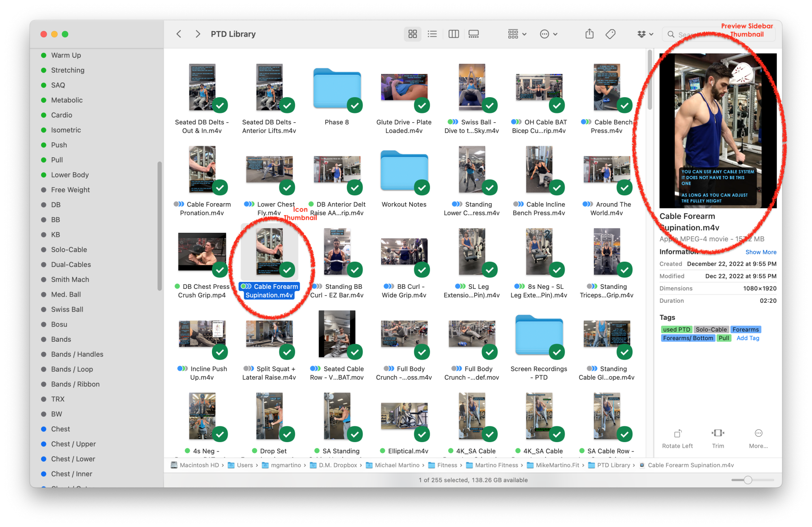Click the Show More link
The height and width of the screenshot is (527, 812).
tap(761, 252)
